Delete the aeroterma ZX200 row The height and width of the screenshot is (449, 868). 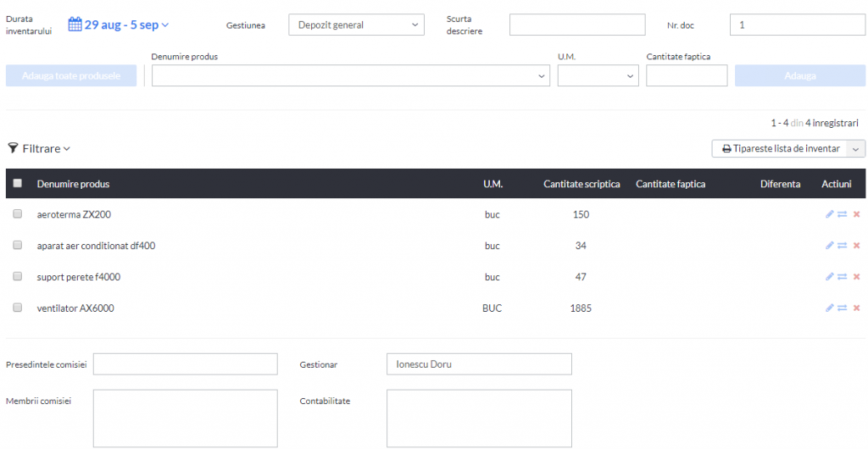coord(856,214)
